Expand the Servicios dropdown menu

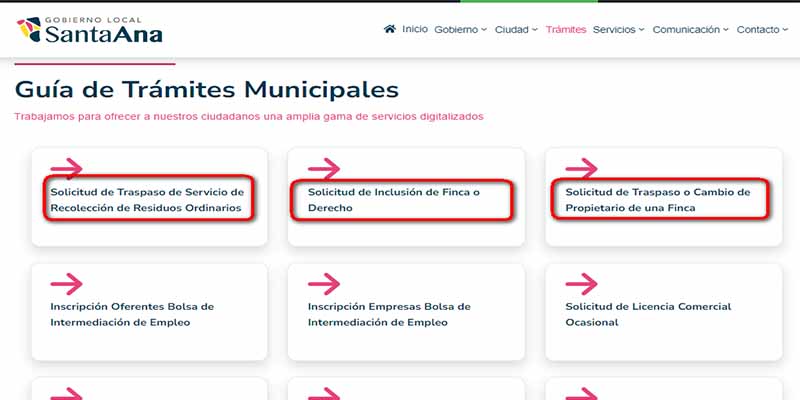618,30
